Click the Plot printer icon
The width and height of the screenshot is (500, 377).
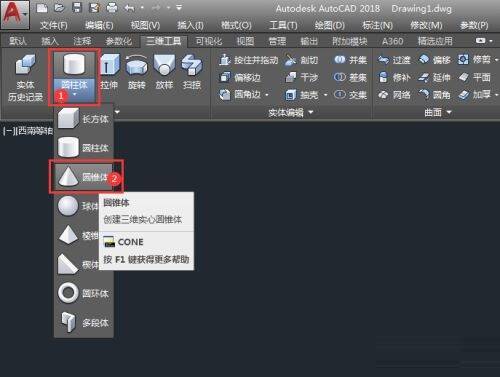pos(112,8)
